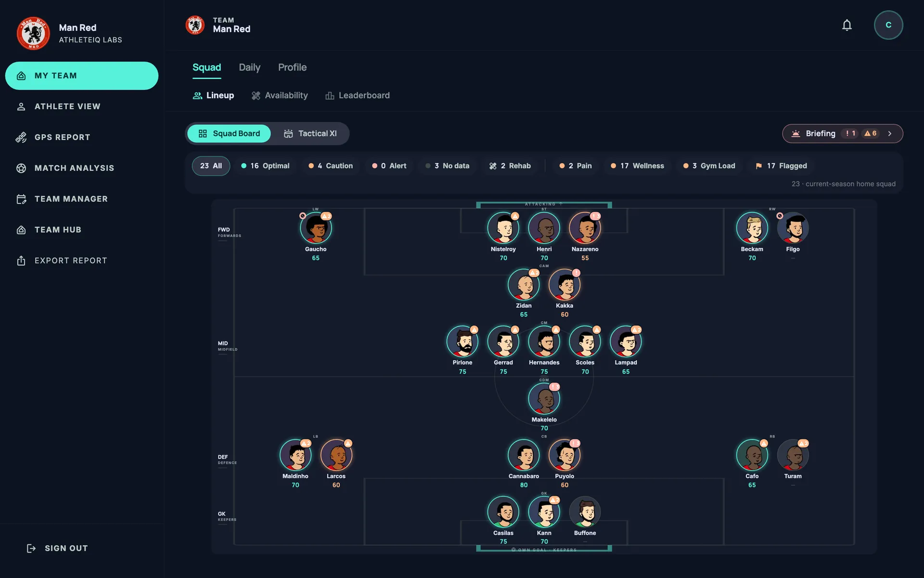Open the notifications bell
The height and width of the screenshot is (578, 924).
coord(847,25)
